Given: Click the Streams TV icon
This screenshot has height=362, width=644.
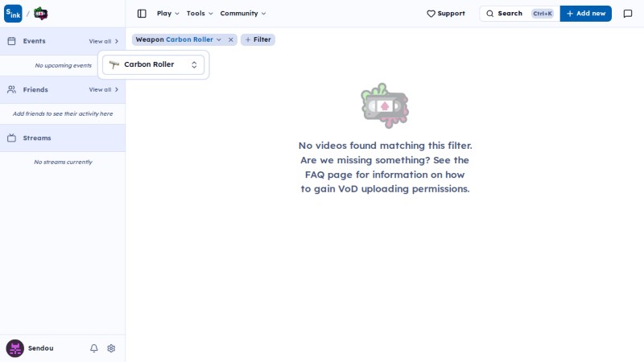Looking at the screenshot, I should click(x=11, y=138).
